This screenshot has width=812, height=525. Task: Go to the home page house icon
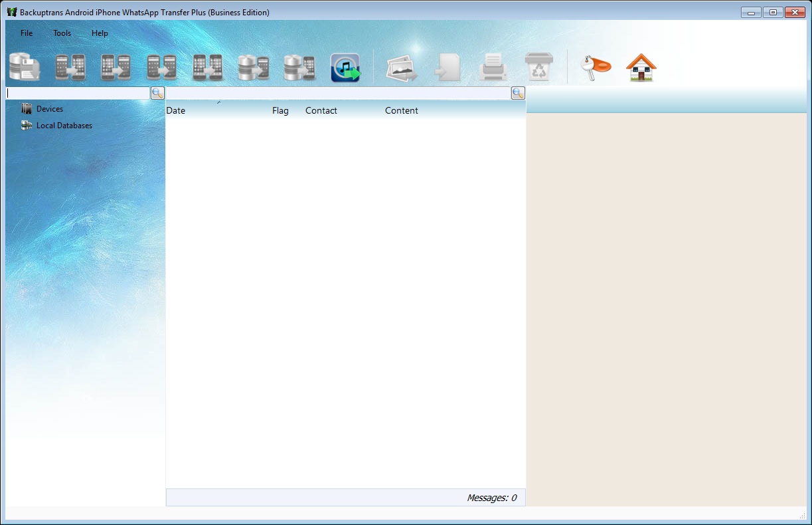(x=641, y=68)
